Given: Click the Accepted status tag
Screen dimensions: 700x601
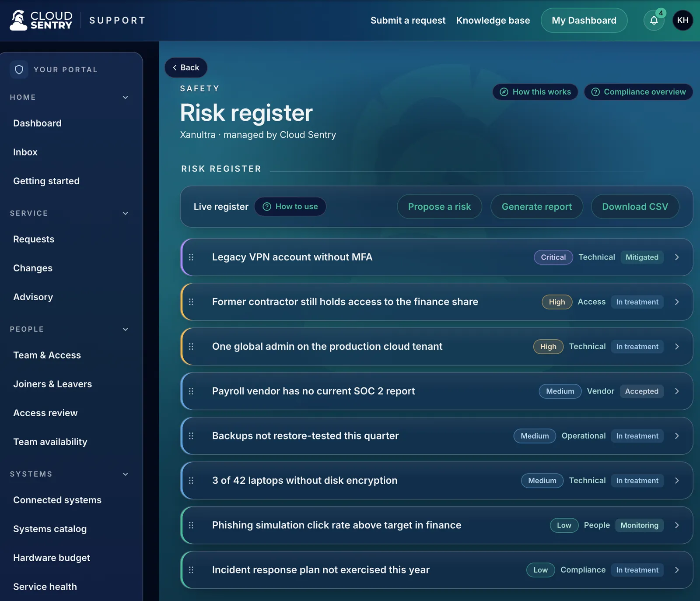Looking at the screenshot, I should coord(641,391).
